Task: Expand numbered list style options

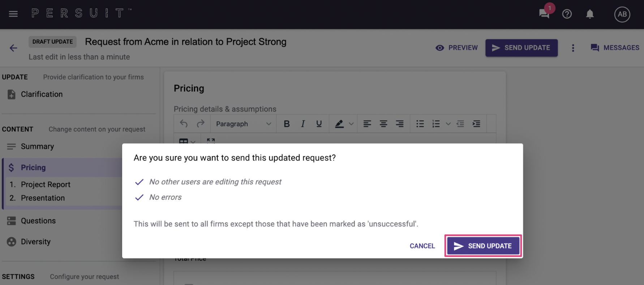Action: (448, 124)
